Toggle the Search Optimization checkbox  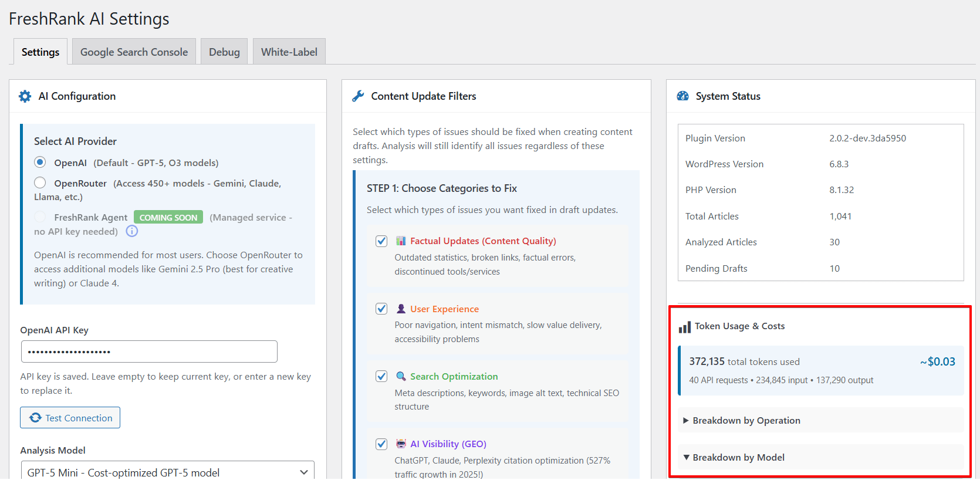(381, 376)
